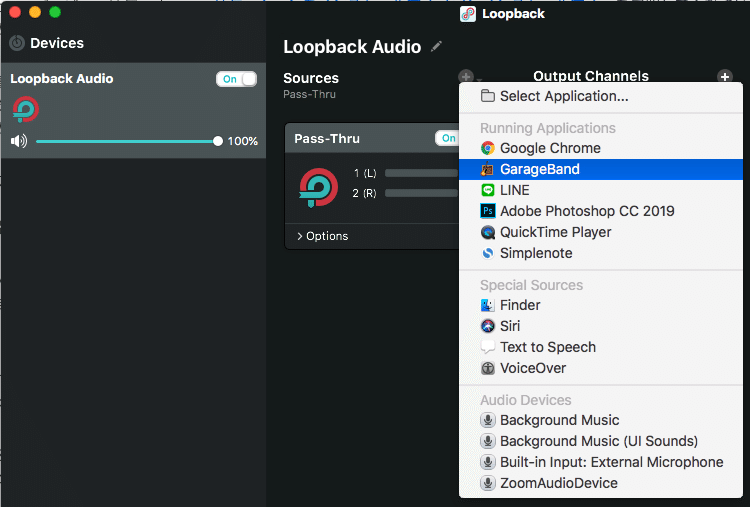This screenshot has width=750, height=507.
Task: Select GarageBand as audio source
Action: [540, 169]
